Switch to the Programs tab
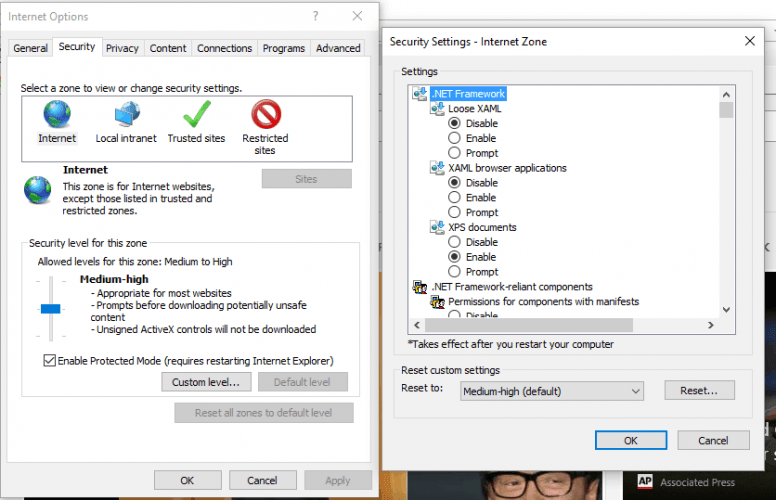 (284, 48)
